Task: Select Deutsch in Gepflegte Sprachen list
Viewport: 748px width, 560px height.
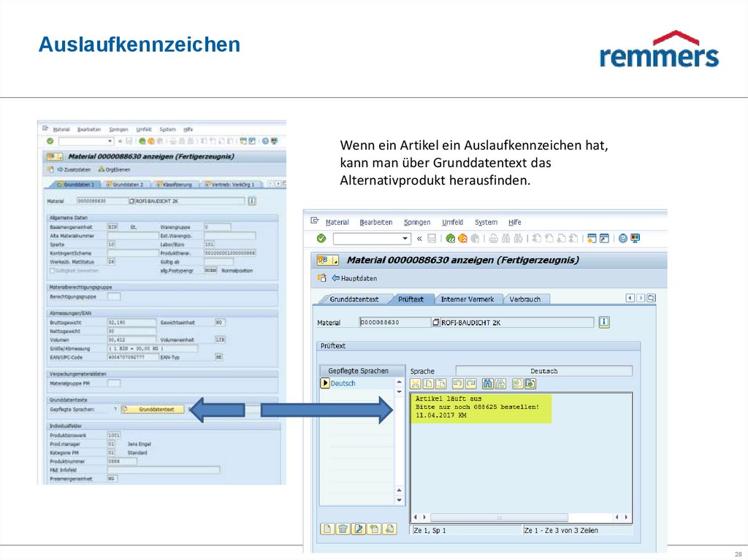Action: 343,383
